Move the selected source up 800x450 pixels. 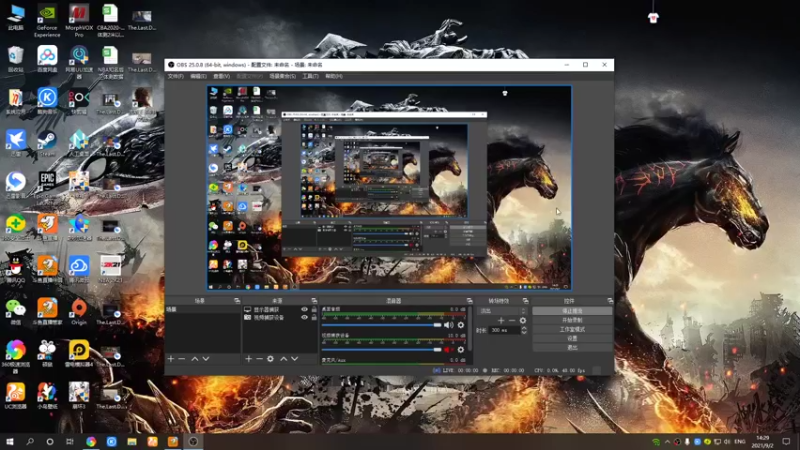[x=284, y=359]
